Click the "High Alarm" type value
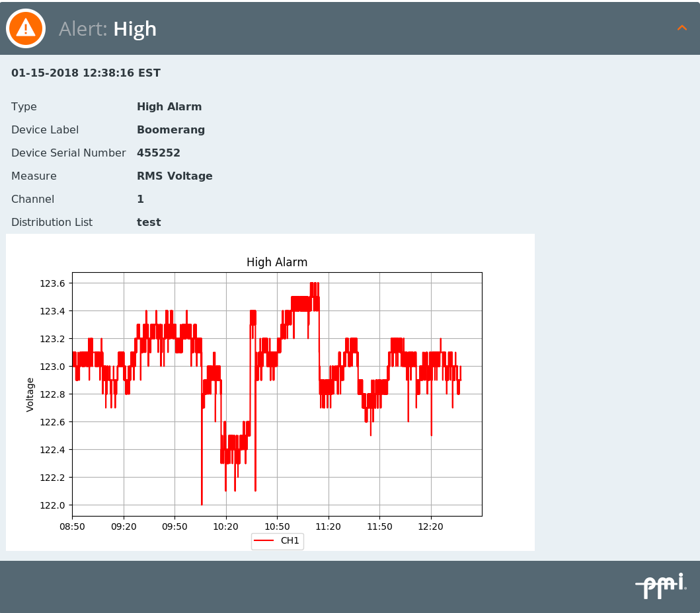The height and width of the screenshot is (613, 700). (169, 107)
